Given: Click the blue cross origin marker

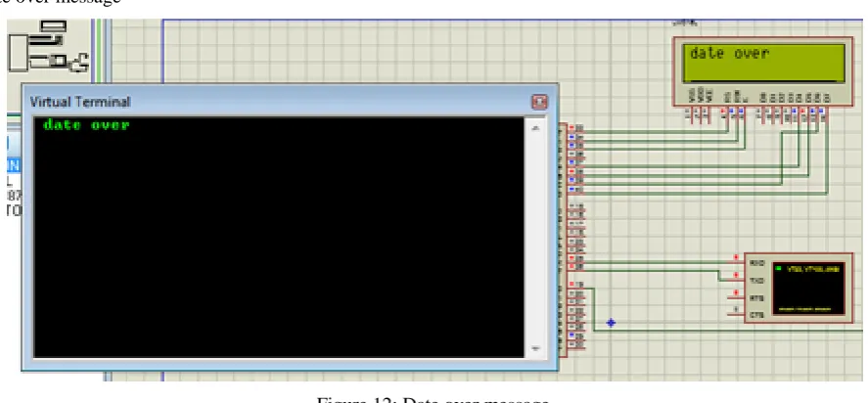Looking at the screenshot, I should click(611, 323).
